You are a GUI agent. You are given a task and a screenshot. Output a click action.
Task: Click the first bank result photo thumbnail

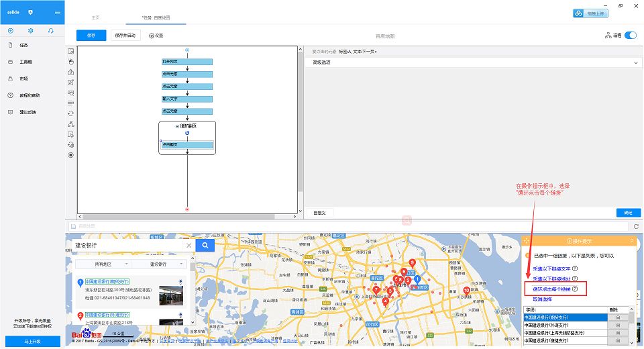click(171, 295)
